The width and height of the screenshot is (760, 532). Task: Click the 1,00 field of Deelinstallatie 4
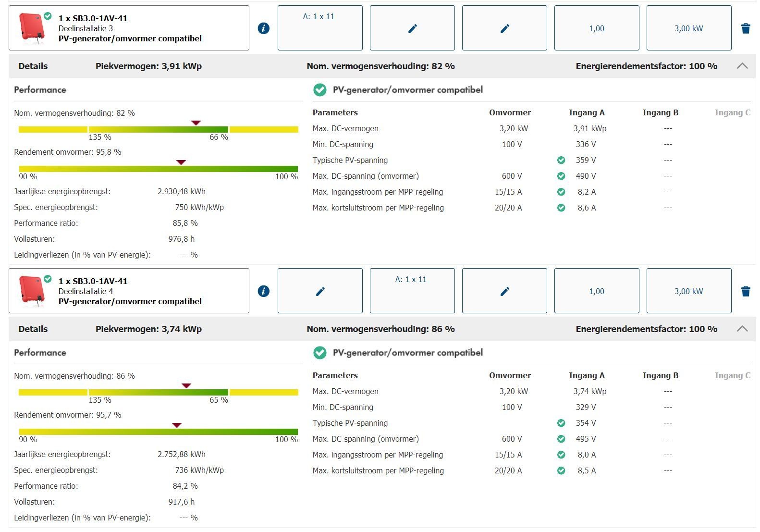(x=596, y=291)
